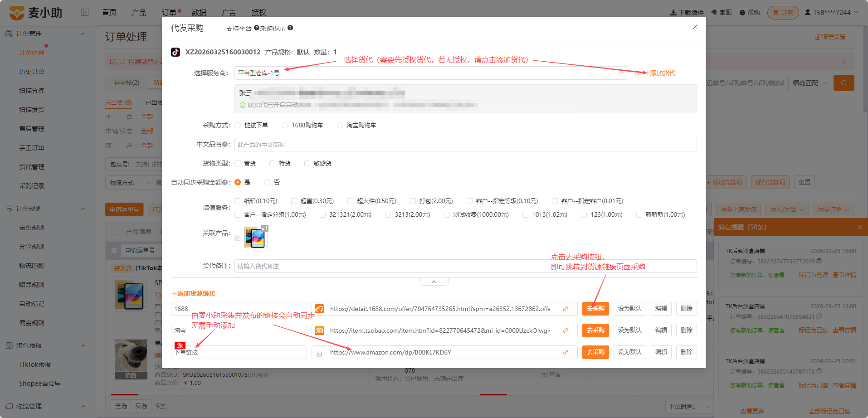
Task: Open the 选择服务商 dropdown
Action: click(431, 73)
